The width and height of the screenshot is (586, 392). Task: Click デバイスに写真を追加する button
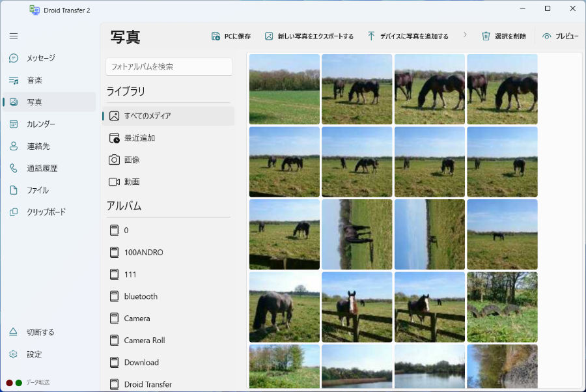coord(408,36)
